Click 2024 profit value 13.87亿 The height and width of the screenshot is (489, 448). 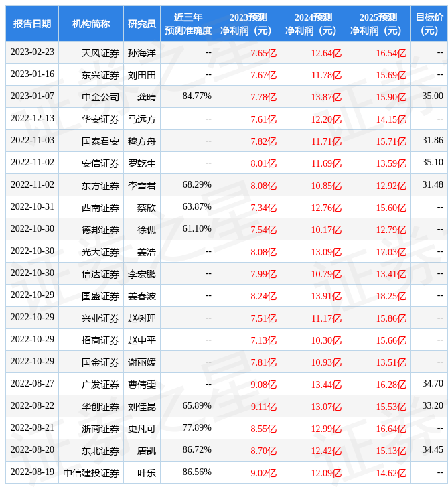326,97
